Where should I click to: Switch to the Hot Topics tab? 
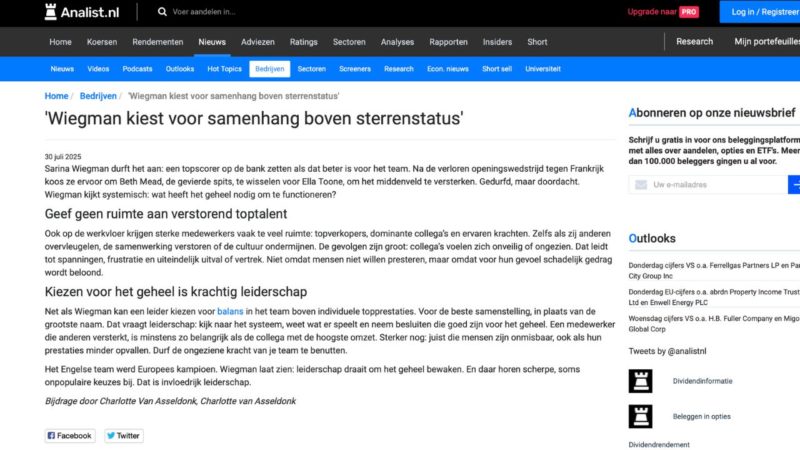pos(224,69)
